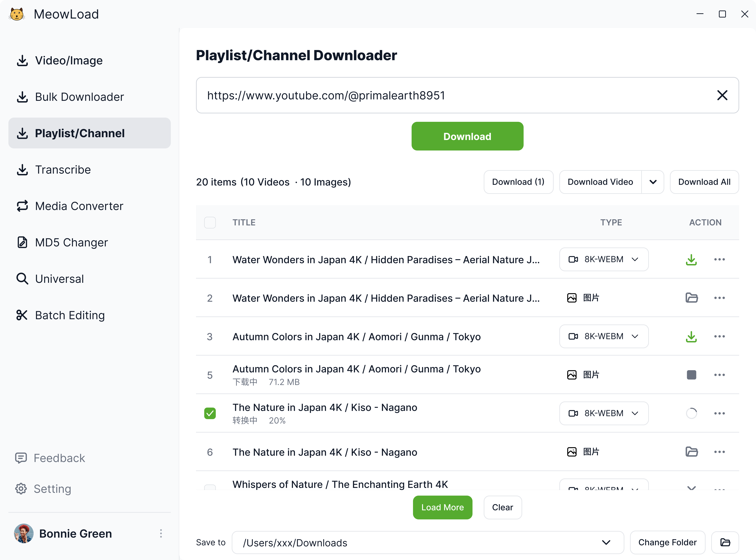This screenshot has height=560, width=756.
Task: Stop the downloading Autumn Colors image
Action: (x=691, y=375)
